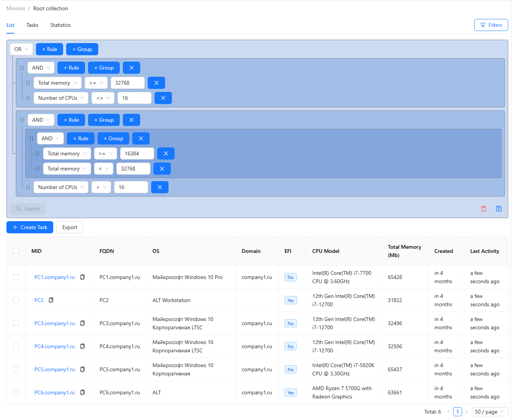
Task: Click the red trash icon to clear filter
Action: [484, 209]
